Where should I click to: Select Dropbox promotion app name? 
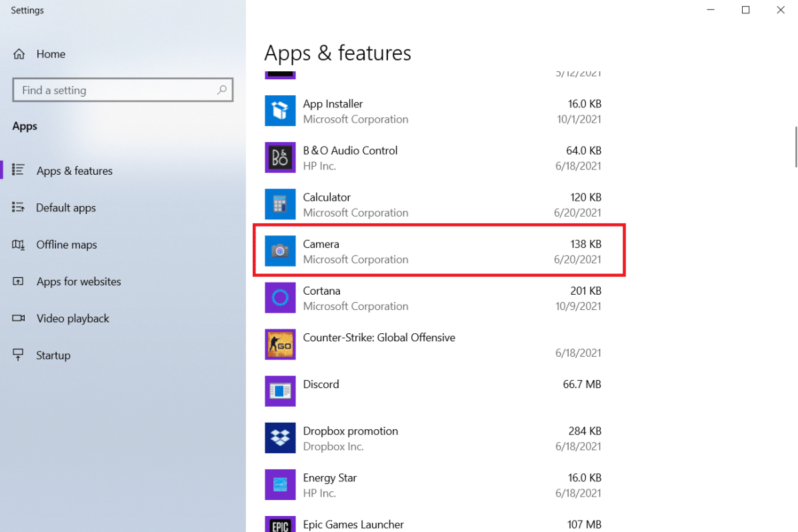point(351,431)
